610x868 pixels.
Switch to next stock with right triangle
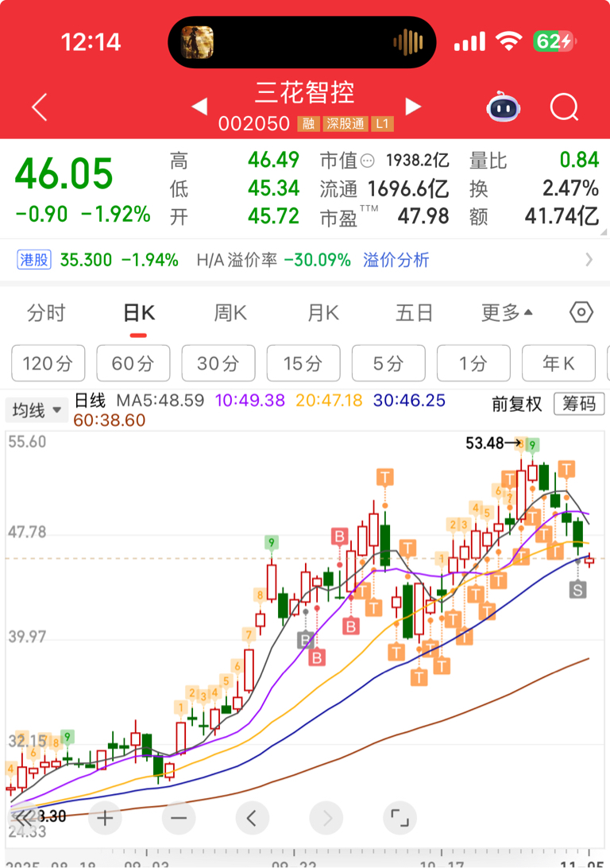coord(413,107)
